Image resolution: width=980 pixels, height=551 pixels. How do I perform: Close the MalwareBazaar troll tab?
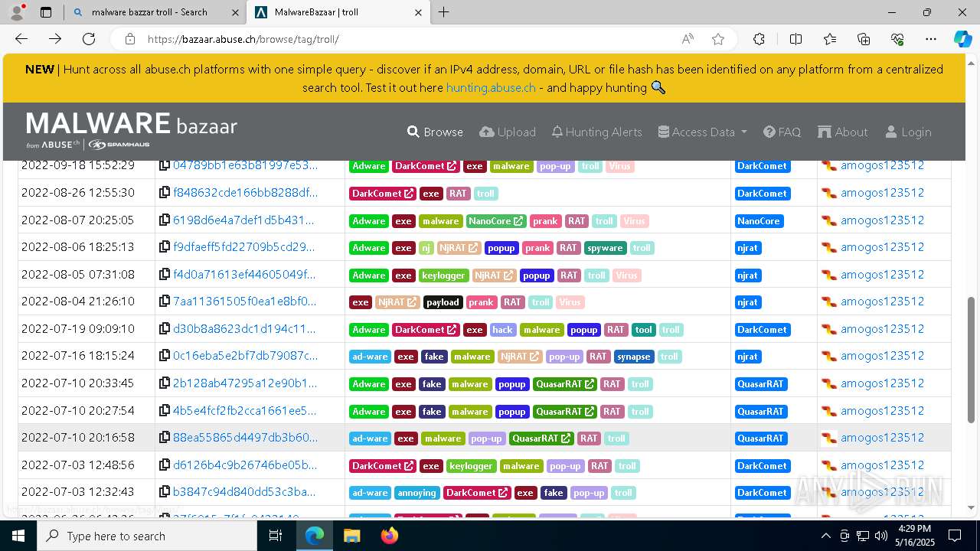pyautogui.click(x=417, y=12)
